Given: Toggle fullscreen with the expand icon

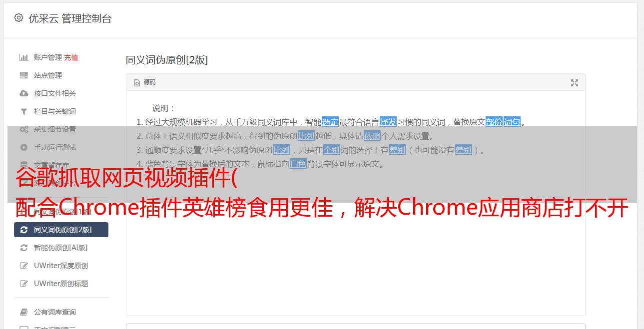Looking at the screenshot, I should pos(575,83).
